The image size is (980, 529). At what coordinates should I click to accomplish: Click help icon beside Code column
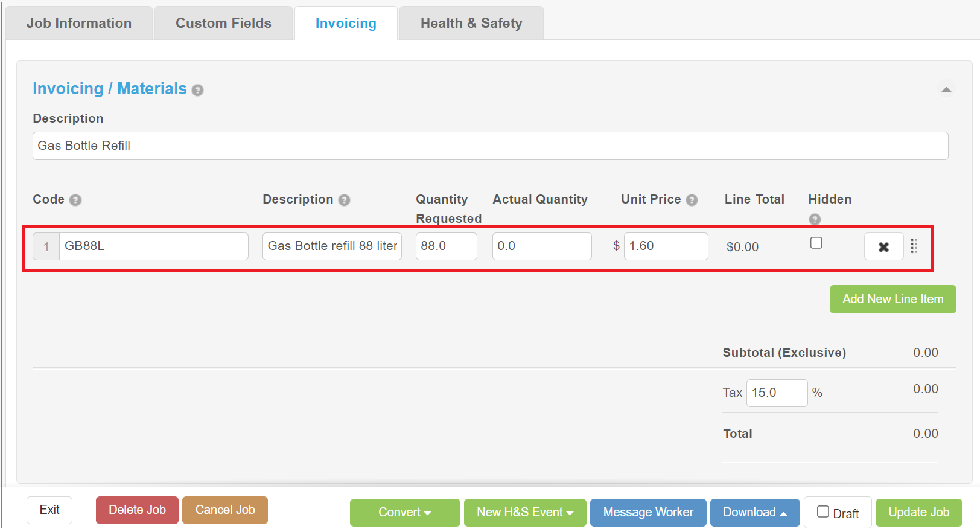pos(75,200)
